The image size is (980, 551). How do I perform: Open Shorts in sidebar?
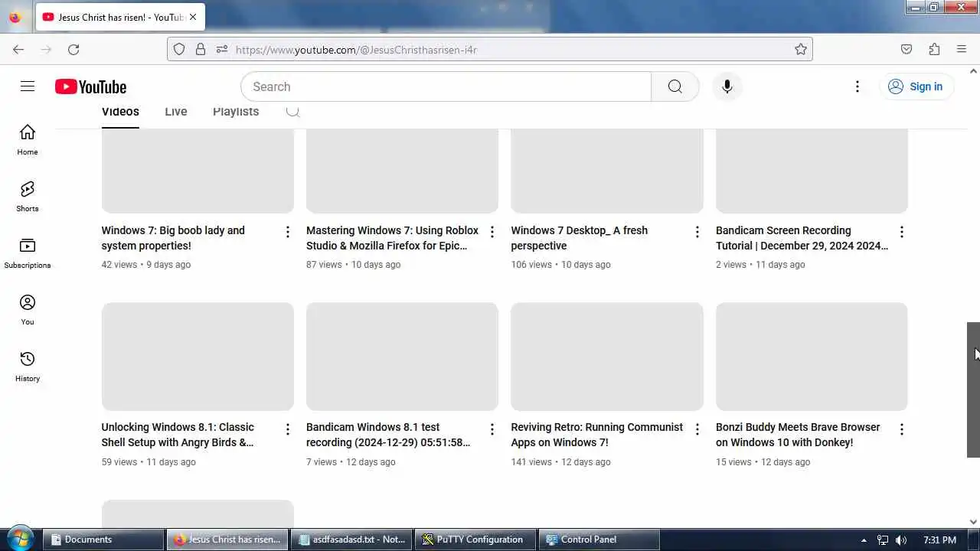tap(28, 197)
